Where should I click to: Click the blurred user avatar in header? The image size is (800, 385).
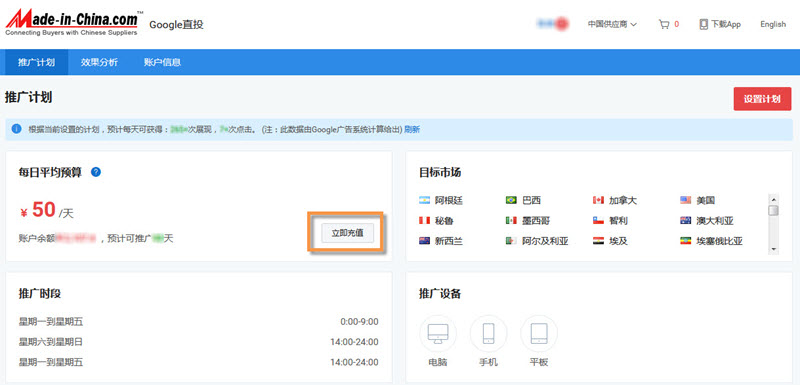coord(553,23)
